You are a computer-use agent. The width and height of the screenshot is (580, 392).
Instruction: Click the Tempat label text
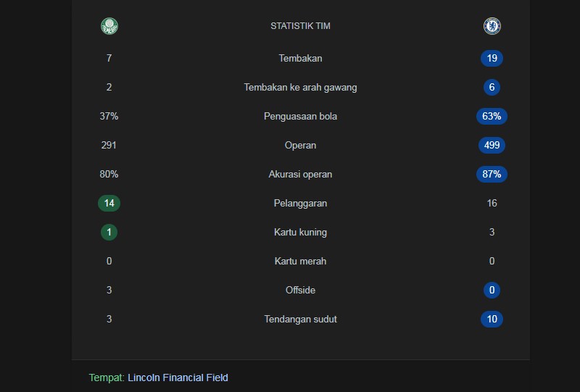click(107, 378)
